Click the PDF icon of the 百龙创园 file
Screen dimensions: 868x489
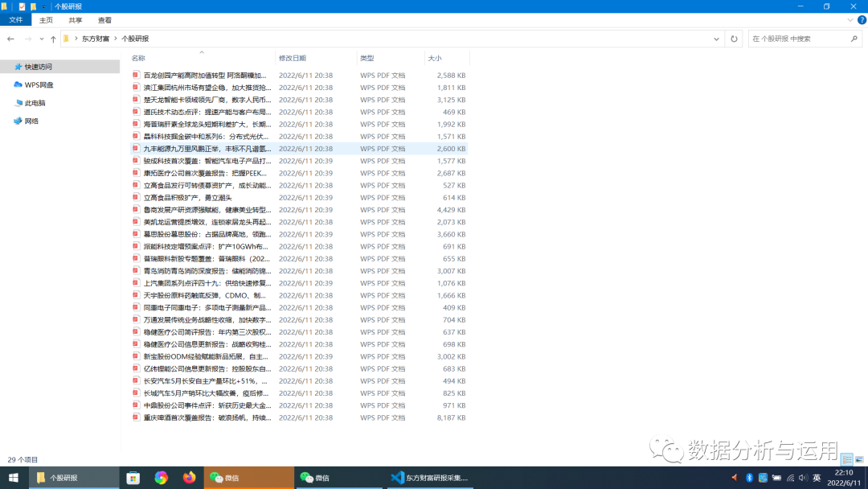[x=136, y=75]
